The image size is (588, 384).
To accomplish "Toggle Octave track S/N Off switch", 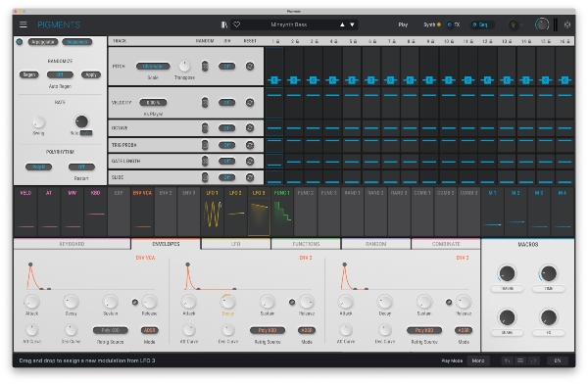I will point(227,128).
